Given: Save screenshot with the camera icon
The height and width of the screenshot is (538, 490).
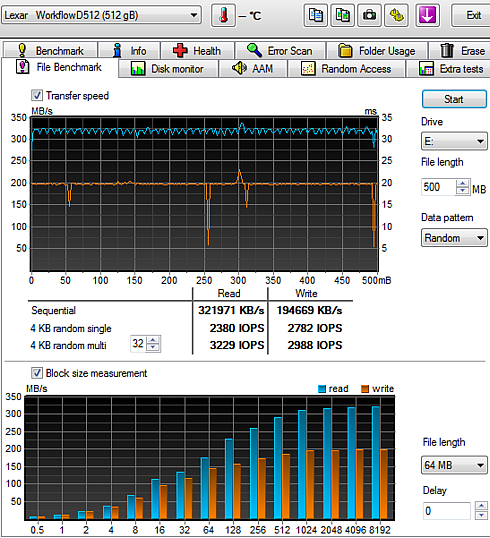Looking at the screenshot, I should [x=369, y=15].
